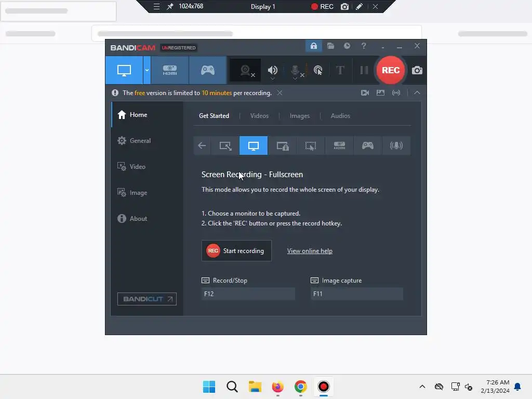Click Bandicam taskbar icon
The width and height of the screenshot is (532, 399).
[323, 387]
